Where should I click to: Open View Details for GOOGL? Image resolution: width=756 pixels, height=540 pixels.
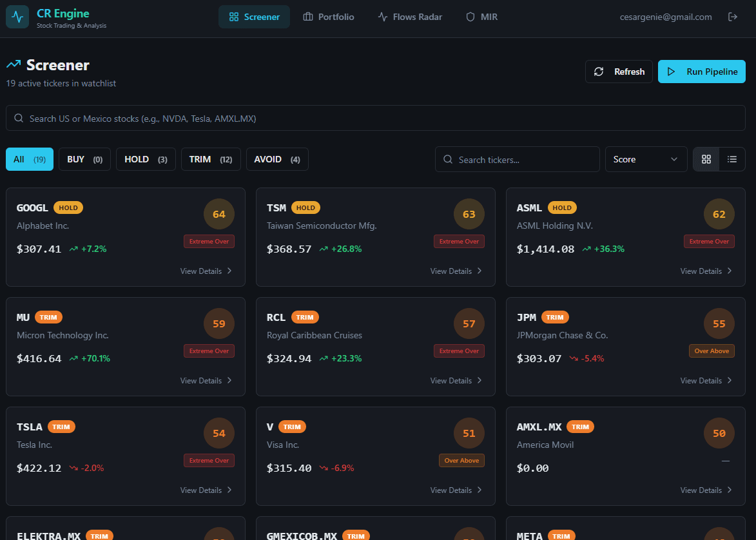click(206, 271)
